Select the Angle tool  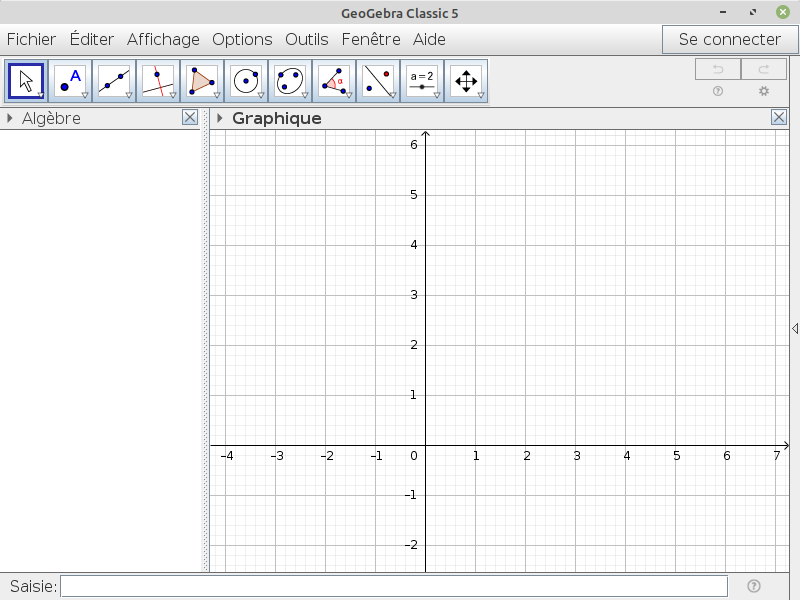tap(334, 81)
